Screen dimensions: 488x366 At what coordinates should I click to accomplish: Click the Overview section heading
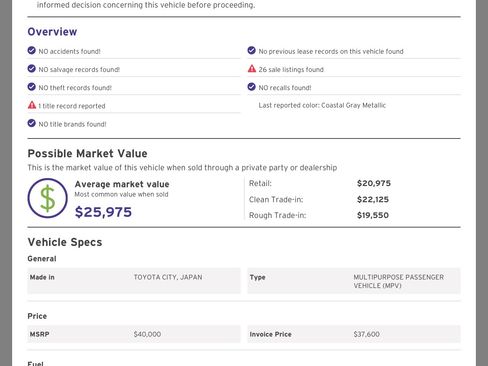52,32
